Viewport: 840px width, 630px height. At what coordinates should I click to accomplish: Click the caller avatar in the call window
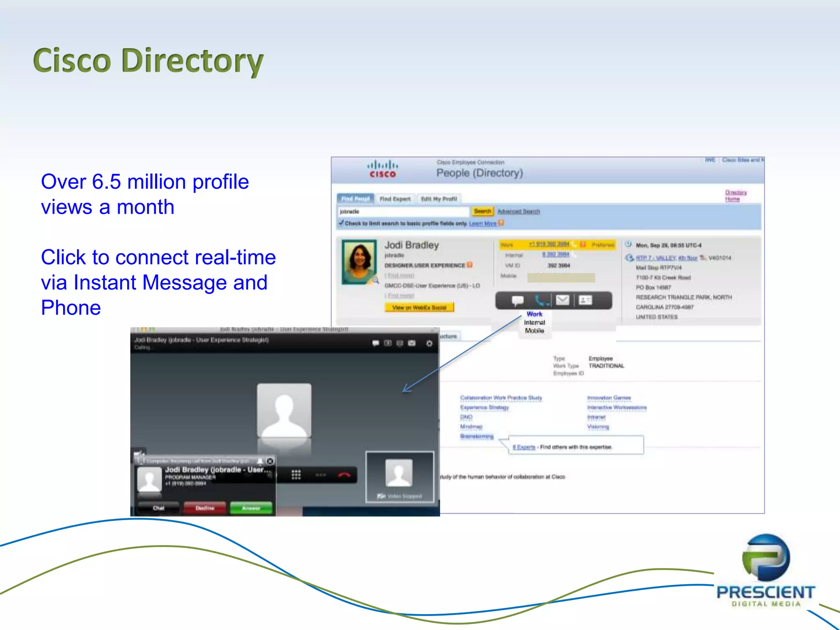point(284,410)
